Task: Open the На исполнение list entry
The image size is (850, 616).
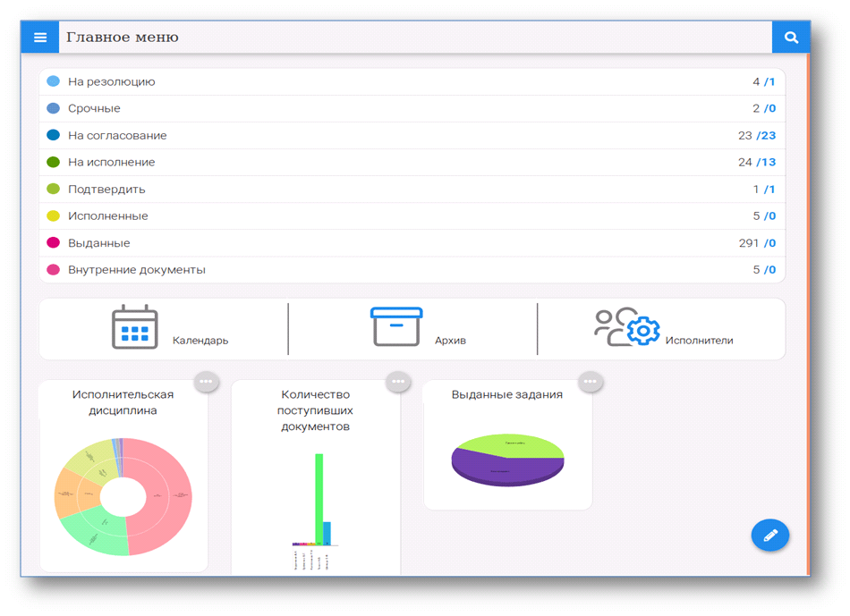Action: pyautogui.click(x=112, y=162)
